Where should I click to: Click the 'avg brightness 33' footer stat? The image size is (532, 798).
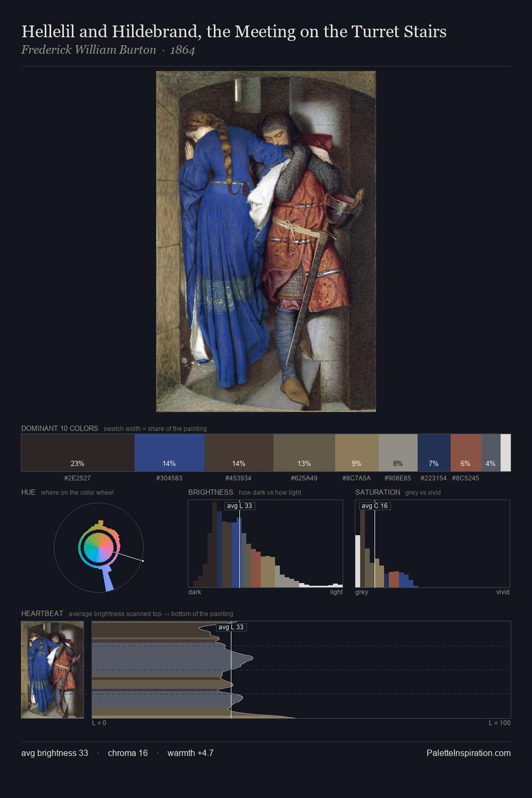click(x=55, y=753)
